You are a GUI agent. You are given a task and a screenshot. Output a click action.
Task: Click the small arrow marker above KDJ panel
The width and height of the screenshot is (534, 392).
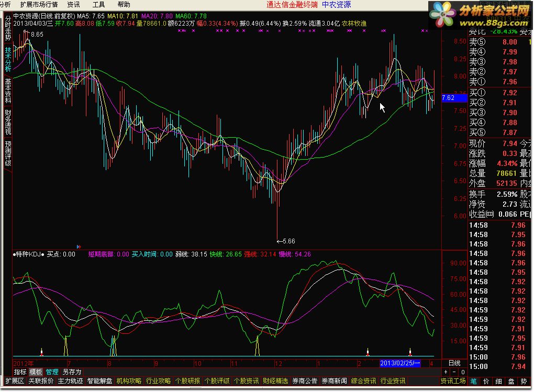[79, 247]
